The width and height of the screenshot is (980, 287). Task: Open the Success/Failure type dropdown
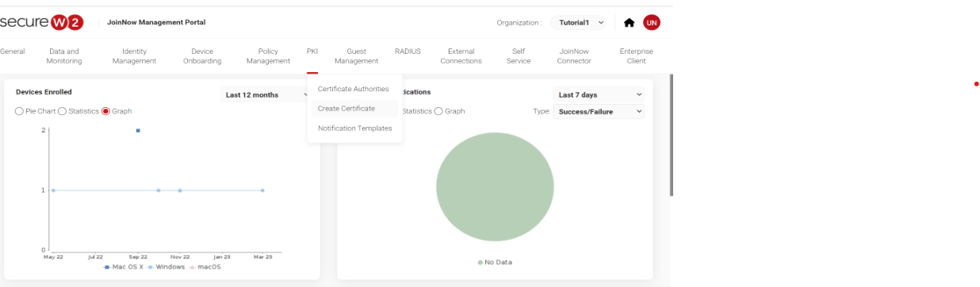[599, 112]
